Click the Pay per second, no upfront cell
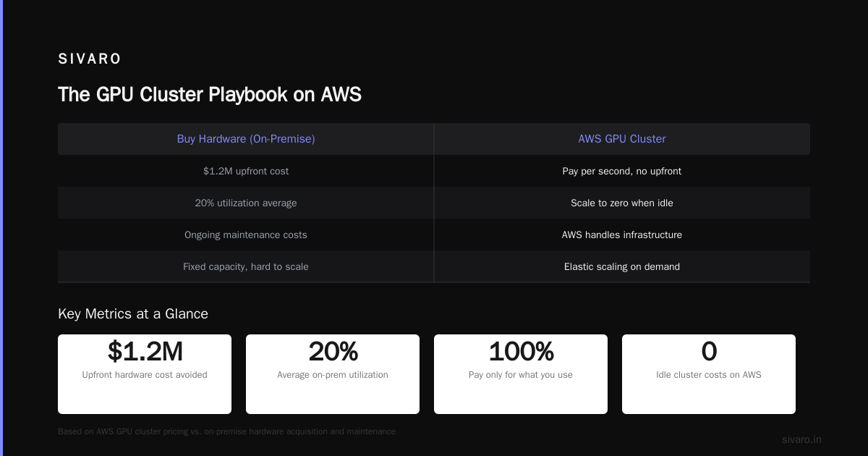Viewport: 868px width, 456px height. point(622,172)
